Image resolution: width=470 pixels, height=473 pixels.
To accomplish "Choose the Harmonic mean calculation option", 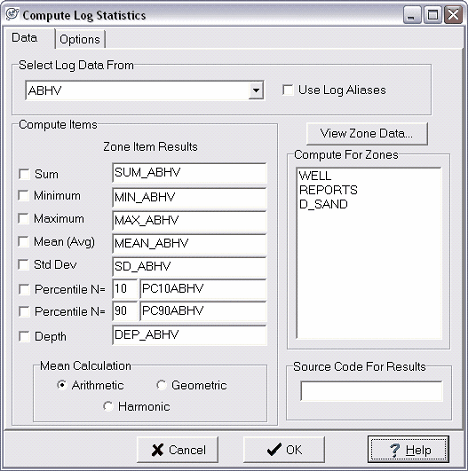I will (x=108, y=406).
